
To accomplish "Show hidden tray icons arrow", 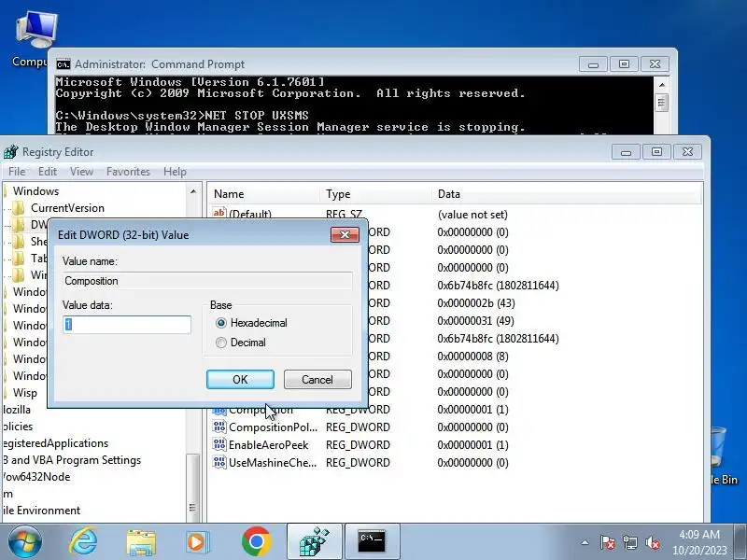I will click(x=585, y=542).
